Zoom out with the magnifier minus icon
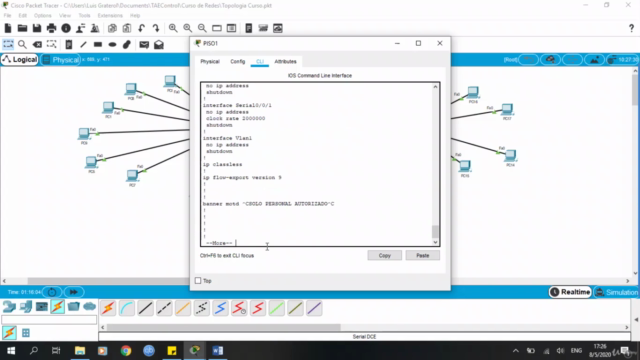This screenshot has width=640, height=360. click(x=202, y=28)
